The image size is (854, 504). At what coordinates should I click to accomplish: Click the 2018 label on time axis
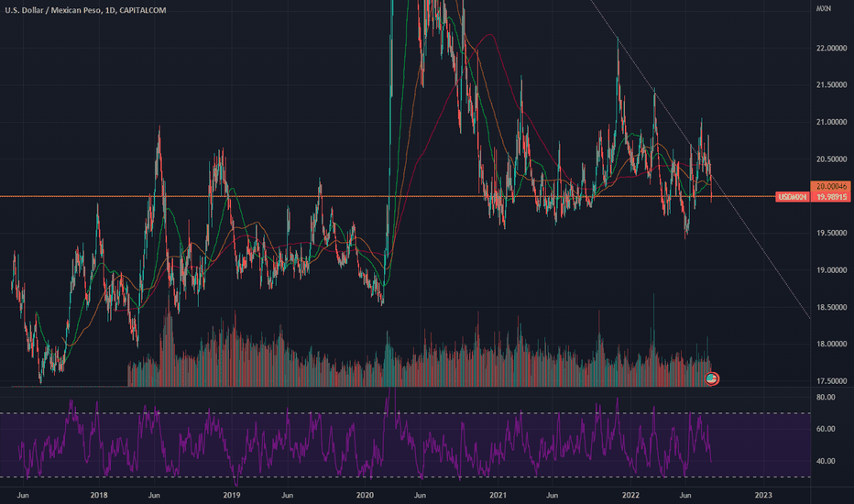click(99, 495)
